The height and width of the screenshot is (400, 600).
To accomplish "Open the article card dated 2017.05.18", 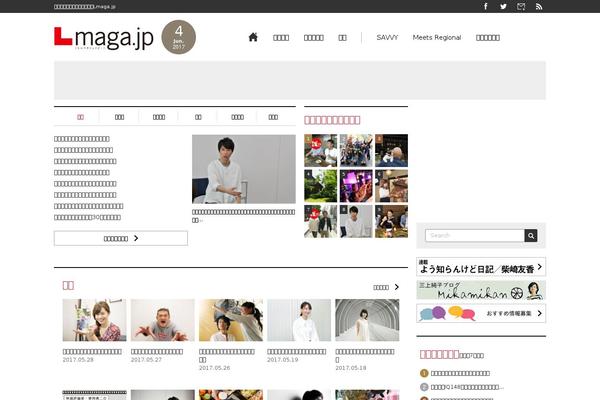I will tap(367, 335).
